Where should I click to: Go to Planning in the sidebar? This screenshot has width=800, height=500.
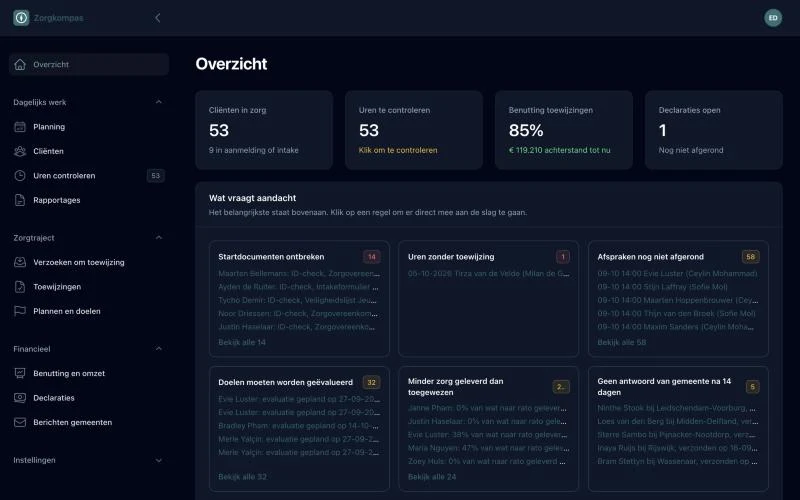89,127
